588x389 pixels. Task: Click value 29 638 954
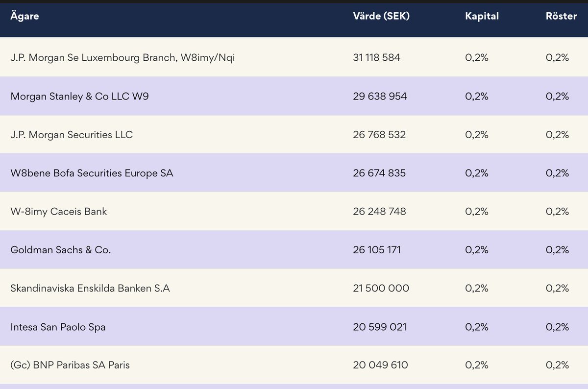coord(380,97)
